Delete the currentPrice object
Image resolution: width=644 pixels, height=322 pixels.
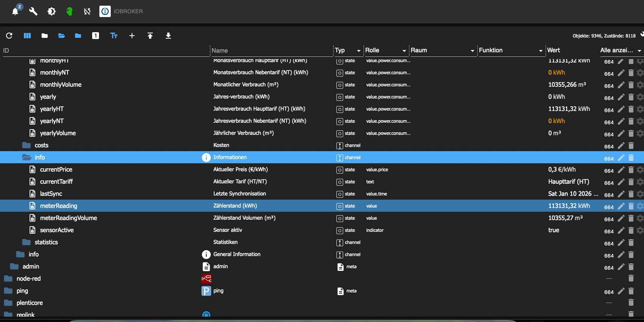[631, 170]
